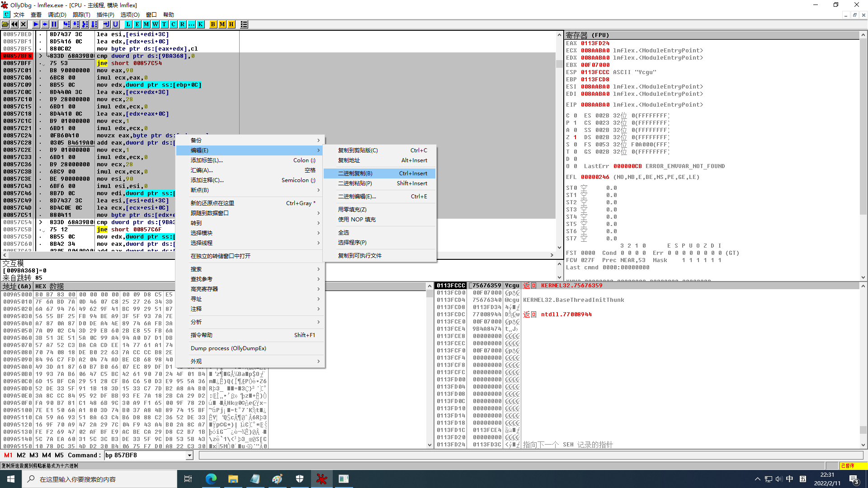Viewport: 868px width, 488px height.
Task: Show Breakpoints window yellow B icon
Action: coord(213,24)
